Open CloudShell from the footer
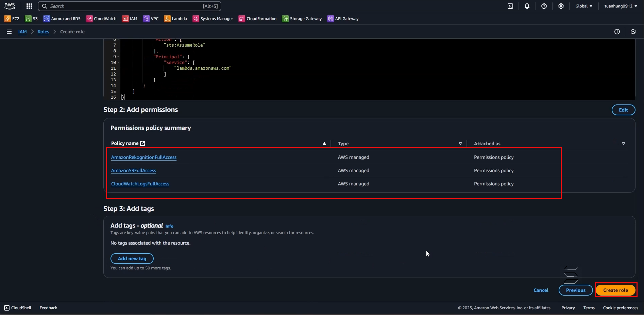Viewport: 644px width, 315px height. tap(18, 308)
